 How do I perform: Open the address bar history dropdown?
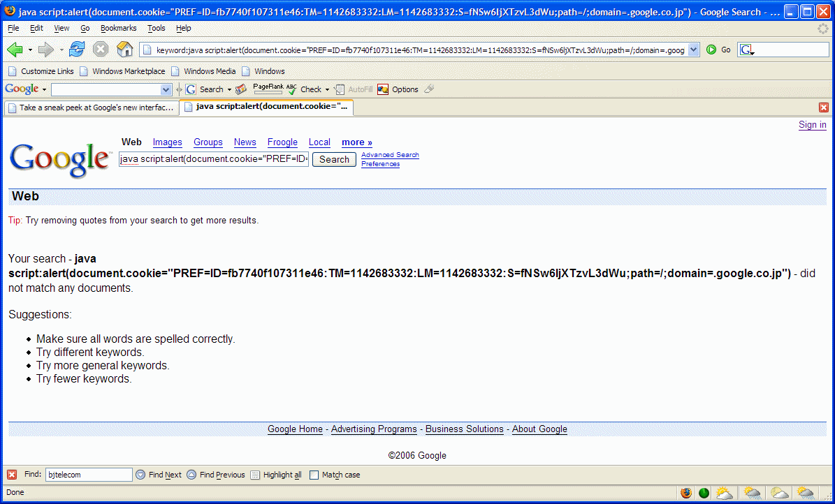tap(693, 50)
